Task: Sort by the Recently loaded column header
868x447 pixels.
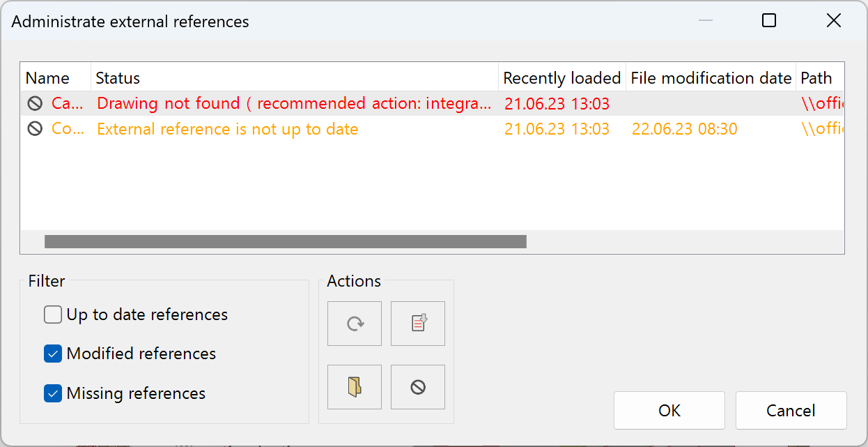Action: point(562,77)
